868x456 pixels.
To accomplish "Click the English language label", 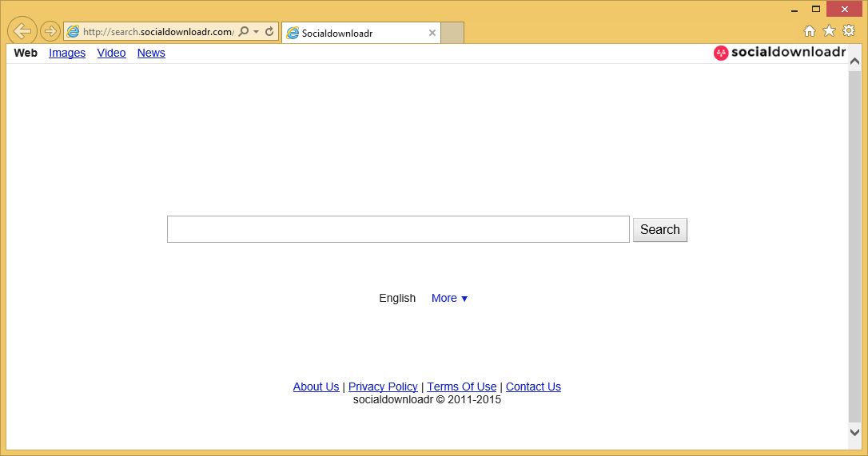I will 397,299.
